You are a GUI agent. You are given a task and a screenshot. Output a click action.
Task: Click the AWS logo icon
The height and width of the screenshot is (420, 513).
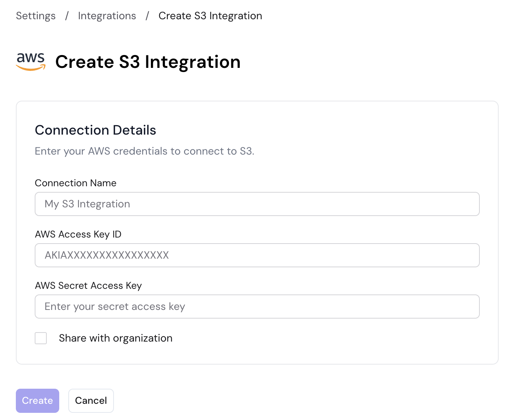click(x=31, y=62)
